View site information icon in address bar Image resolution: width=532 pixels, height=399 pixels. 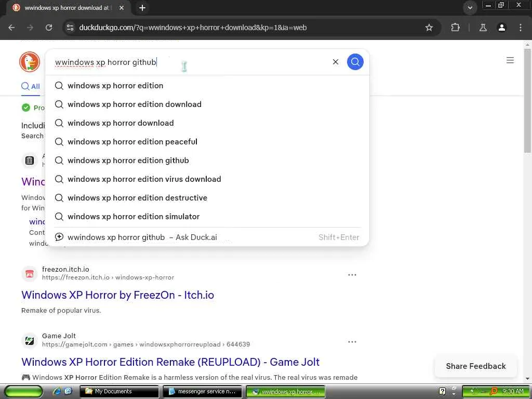point(70,28)
